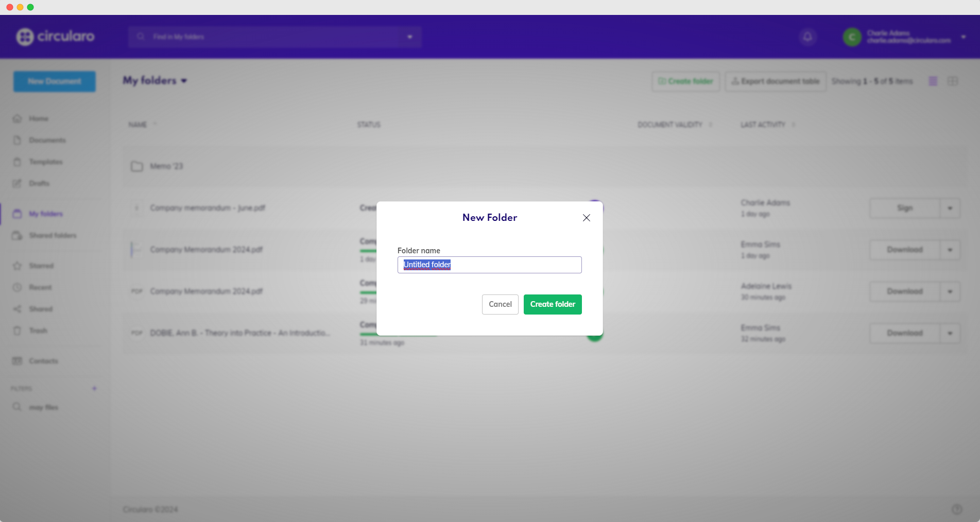Click the Folder name input field
Screen dimensions: 980x522
(489, 265)
